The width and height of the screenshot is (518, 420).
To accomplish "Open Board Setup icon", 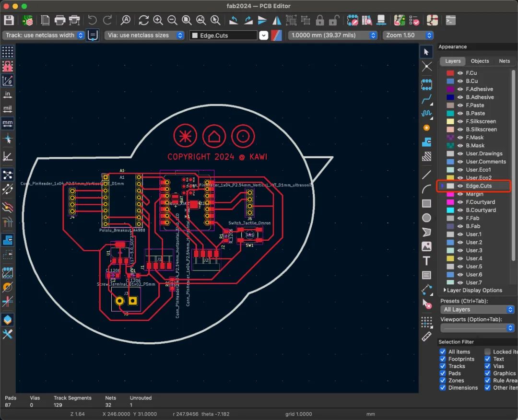I will (x=27, y=21).
